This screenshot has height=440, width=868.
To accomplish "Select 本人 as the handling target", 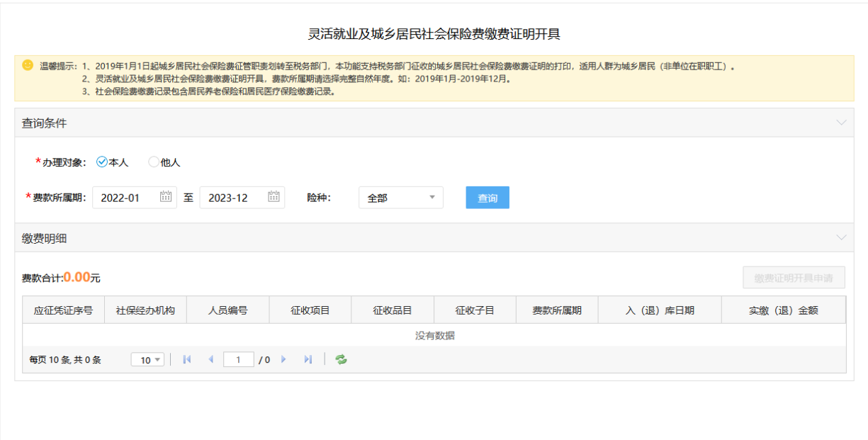I will [x=102, y=162].
